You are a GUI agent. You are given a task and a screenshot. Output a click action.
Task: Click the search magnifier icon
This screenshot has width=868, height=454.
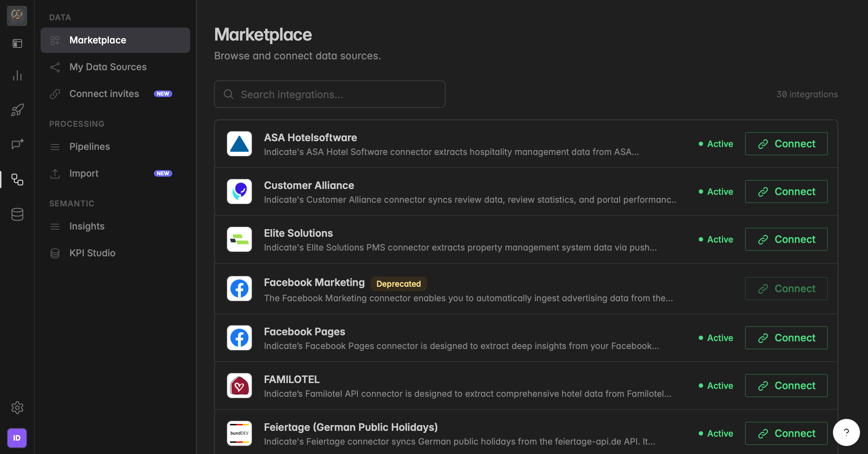229,94
